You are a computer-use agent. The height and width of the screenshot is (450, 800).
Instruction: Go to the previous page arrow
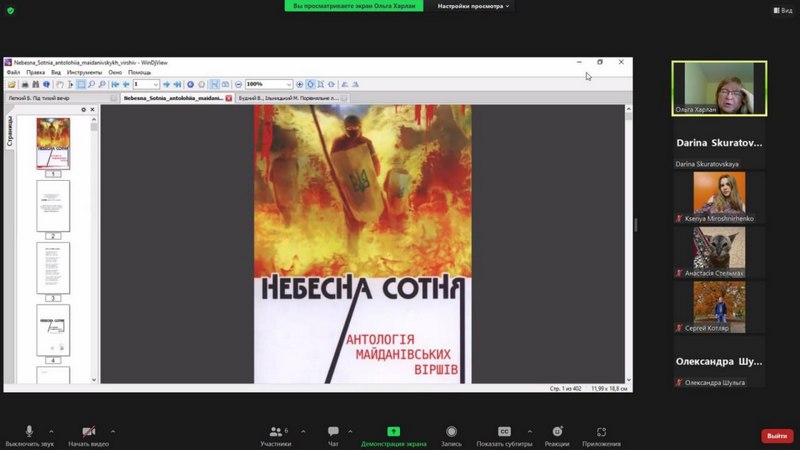tap(126, 84)
